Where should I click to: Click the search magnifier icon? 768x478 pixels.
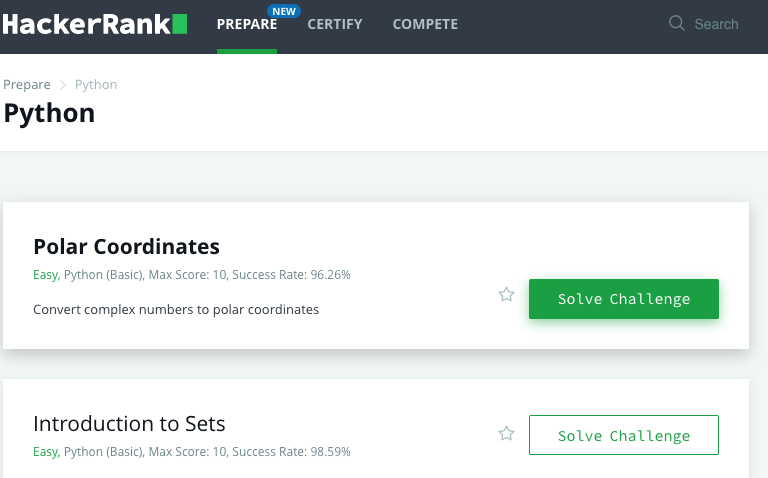click(x=677, y=23)
